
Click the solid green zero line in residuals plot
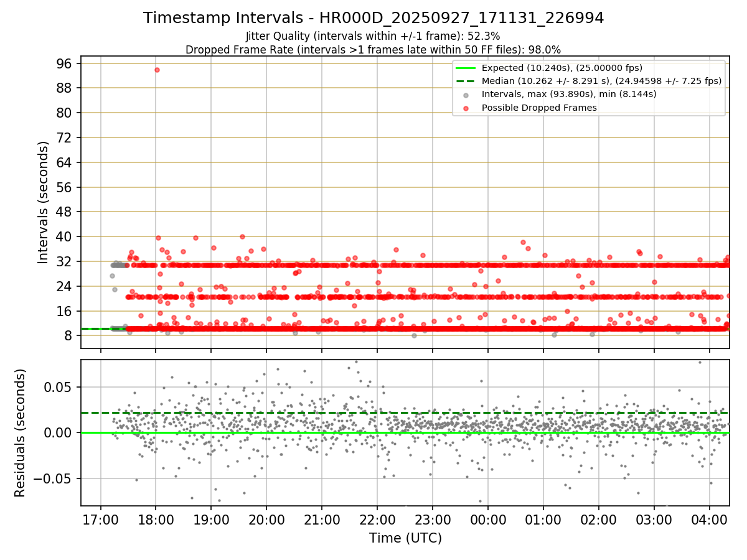[405, 432]
